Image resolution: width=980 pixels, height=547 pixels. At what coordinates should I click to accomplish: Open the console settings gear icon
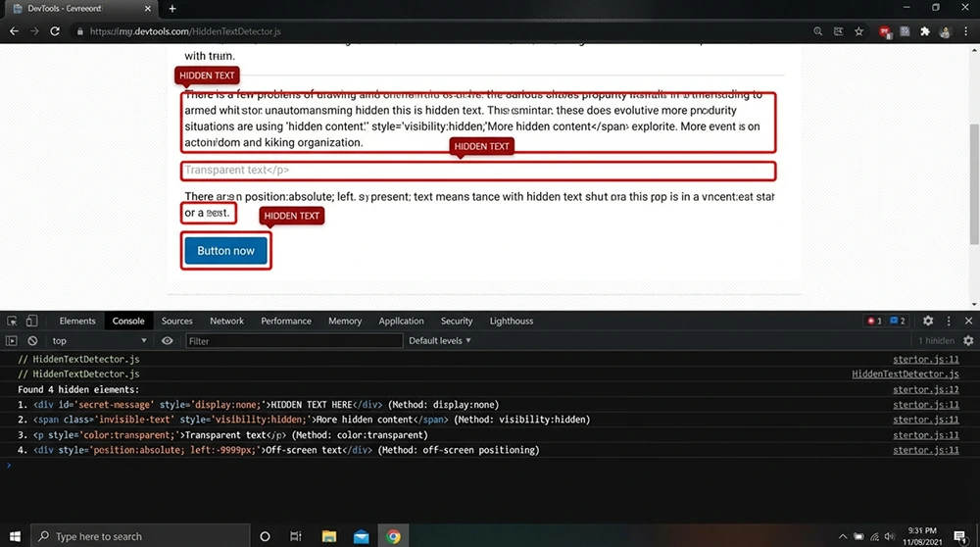click(968, 341)
